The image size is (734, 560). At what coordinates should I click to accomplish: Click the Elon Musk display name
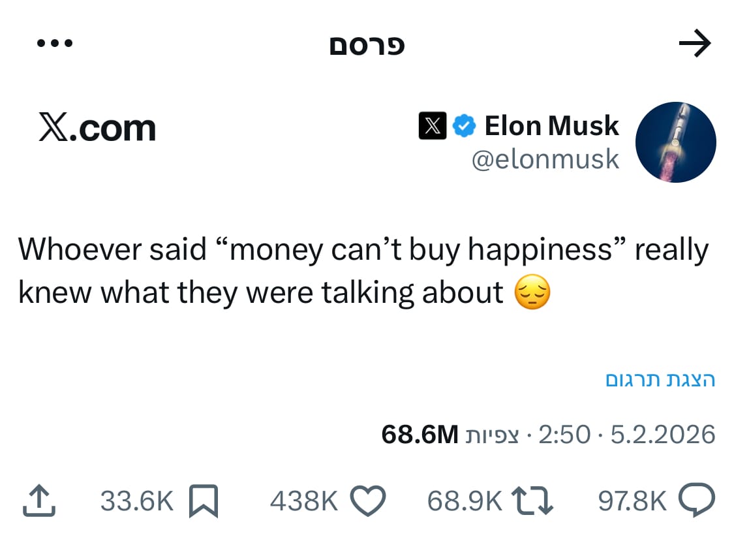coord(551,125)
